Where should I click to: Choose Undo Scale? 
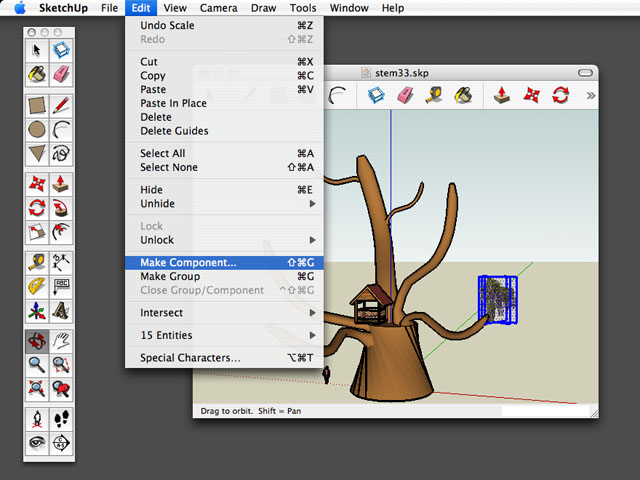point(224,25)
